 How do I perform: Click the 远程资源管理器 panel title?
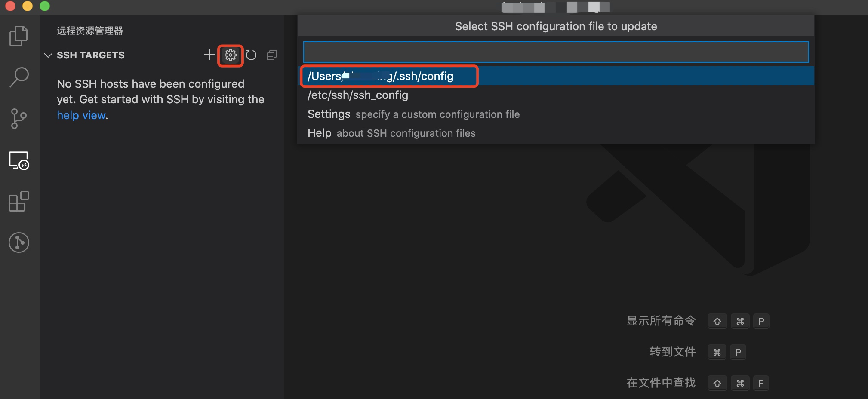click(90, 31)
